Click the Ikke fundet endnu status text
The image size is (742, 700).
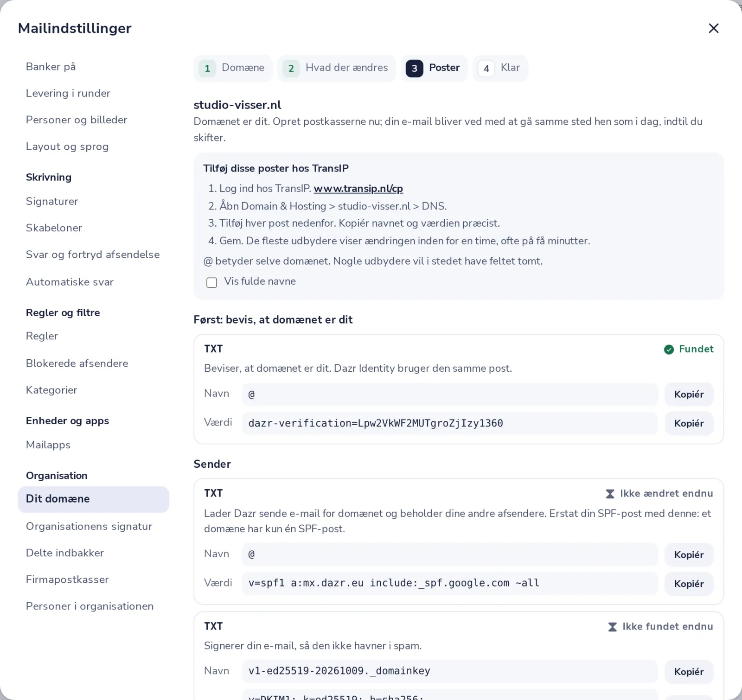[x=668, y=627]
